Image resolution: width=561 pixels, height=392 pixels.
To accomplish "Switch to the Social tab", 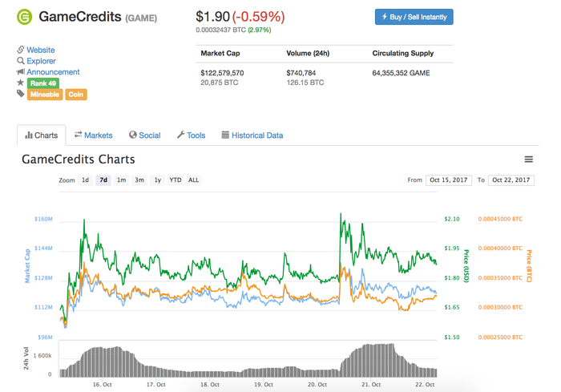I will tap(145, 135).
